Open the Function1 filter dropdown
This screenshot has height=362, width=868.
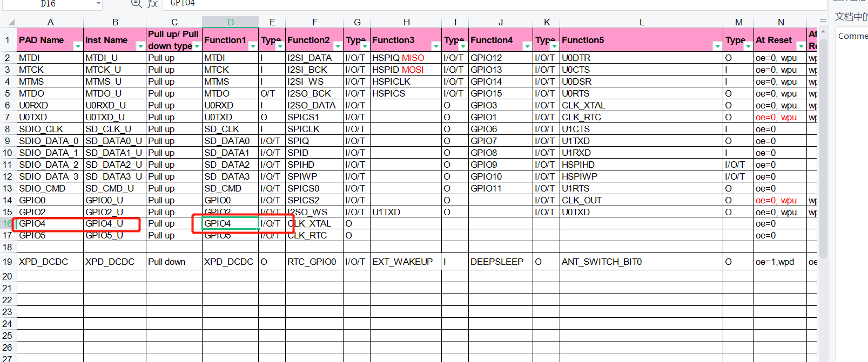click(253, 46)
